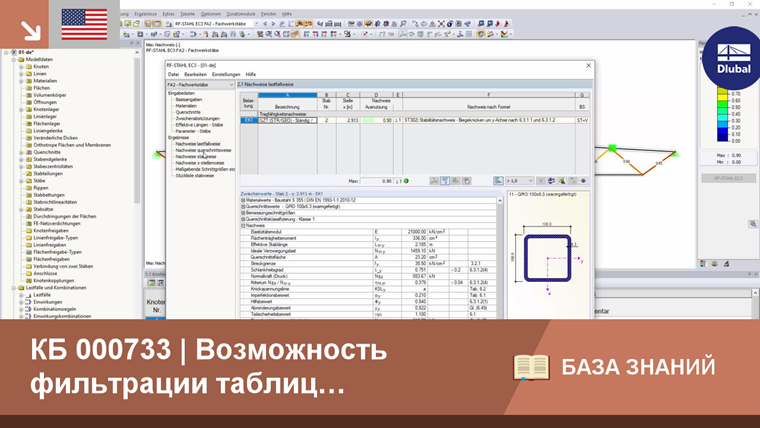Click the Dlubal logo badge
Image resolution: width=760 pixels, height=428 pixels.
click(x=733, y=59)
